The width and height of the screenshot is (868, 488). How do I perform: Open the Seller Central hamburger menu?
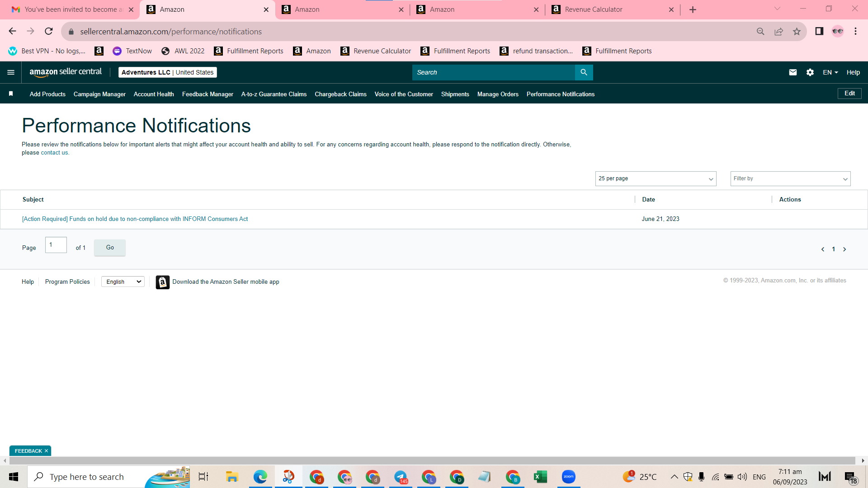[x=11, y=72]
